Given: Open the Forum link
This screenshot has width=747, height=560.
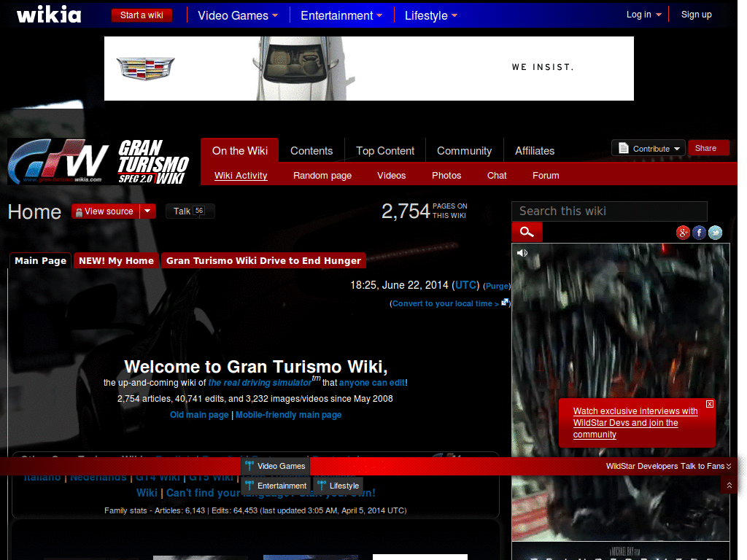Looking at the screenshot, I should [546, 175].
